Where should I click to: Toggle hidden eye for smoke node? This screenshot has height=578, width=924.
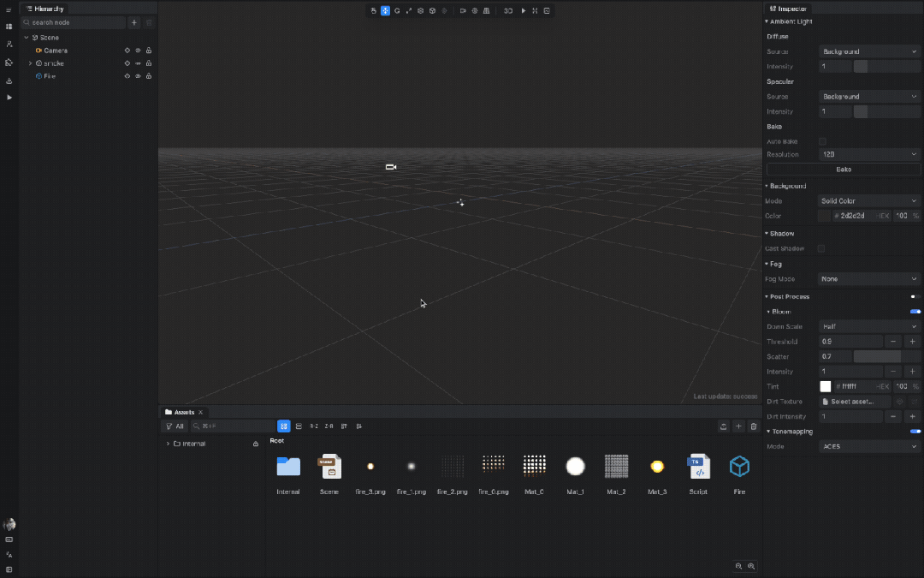pos(138,63)
